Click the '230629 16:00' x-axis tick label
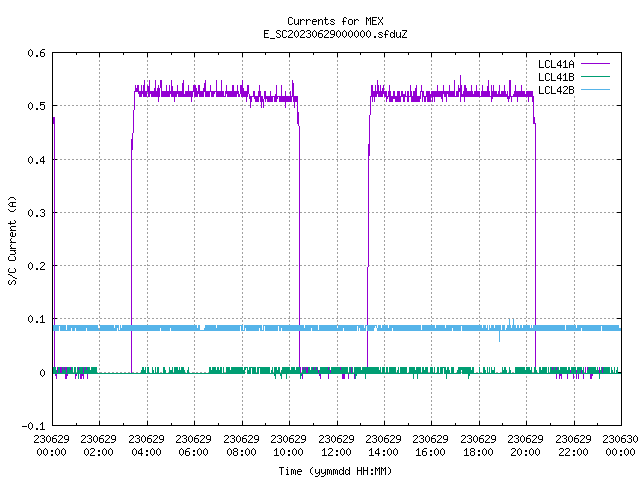640x480 pixels. [430, 446]
